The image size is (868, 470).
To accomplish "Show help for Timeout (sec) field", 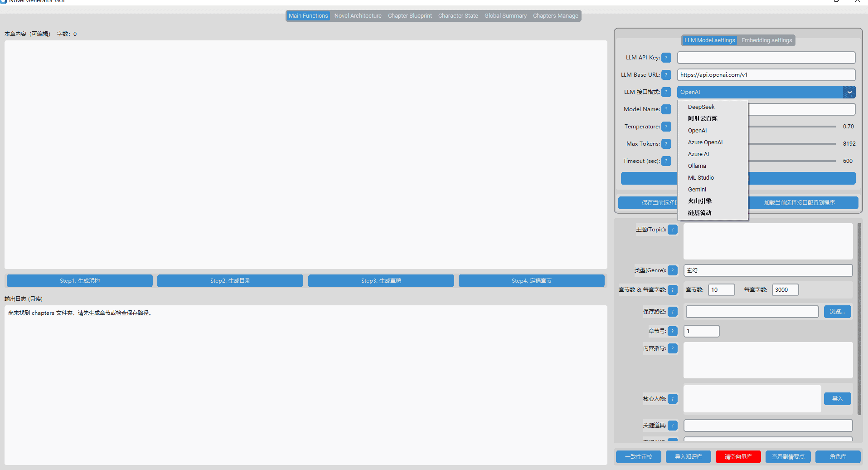I will pyautogui.click(x=666, y=161).
